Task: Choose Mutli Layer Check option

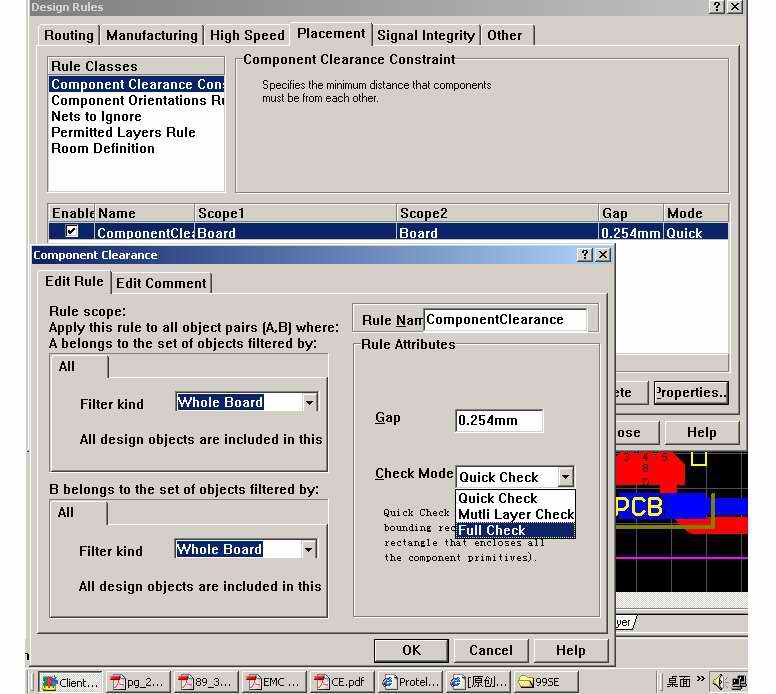Action: pyautogui.click(x=515, y=514)
